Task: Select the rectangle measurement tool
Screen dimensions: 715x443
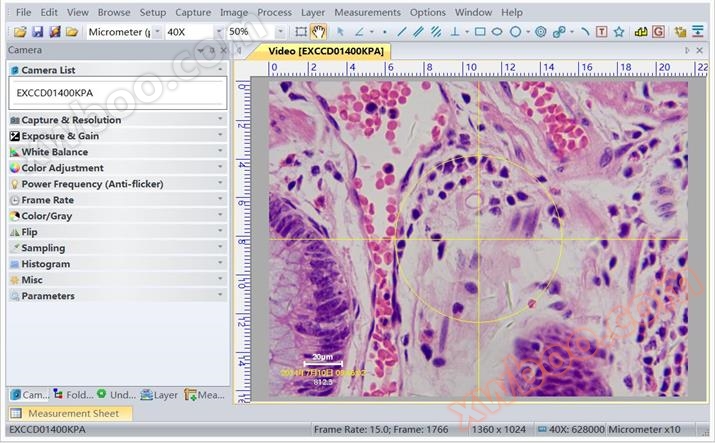Action: [479, 32]
